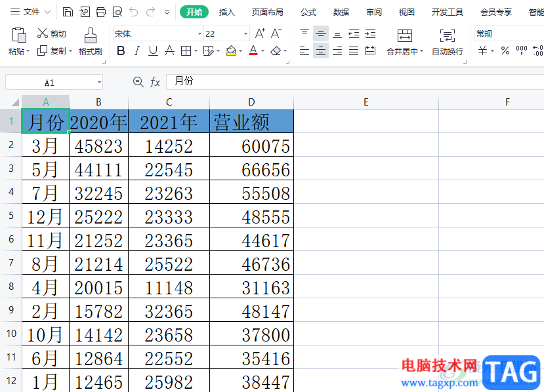Screen dimensions: 544x392
Task: Click the formula bar input showing 月份
Action: pyautogui.click(x=355, y=82)
